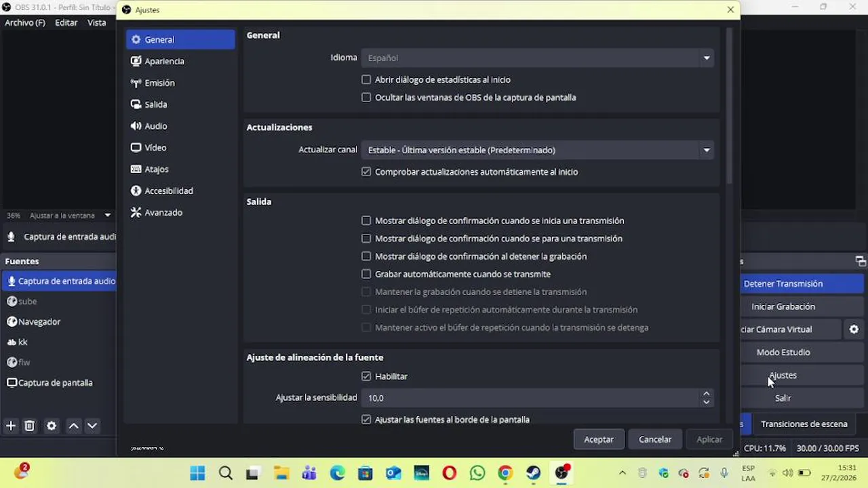This screenshot has height=488, width=868.
Task: Open WhatsApp from taskbar
Action: pos(477,472)
